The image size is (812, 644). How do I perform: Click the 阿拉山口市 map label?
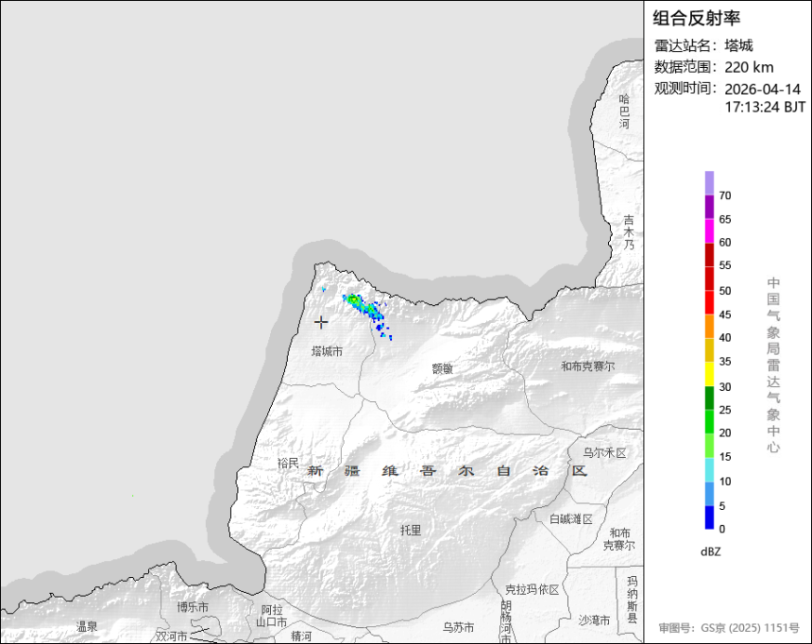click(x=274, y=616)
